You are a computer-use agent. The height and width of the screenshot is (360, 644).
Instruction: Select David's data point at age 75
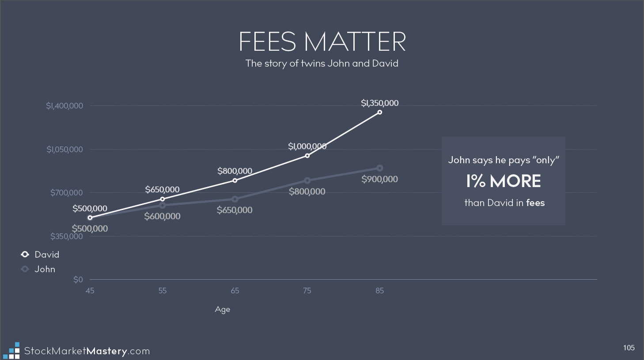[x=307, y=156]
